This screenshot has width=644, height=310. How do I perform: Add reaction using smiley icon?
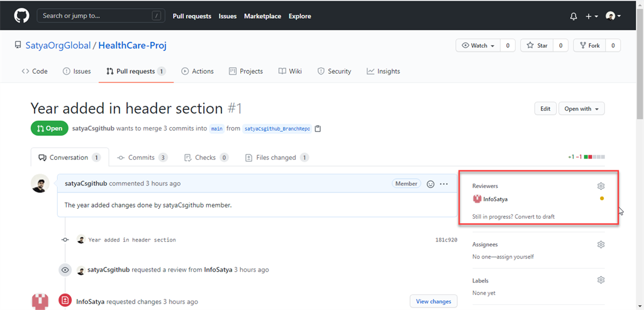431,184
